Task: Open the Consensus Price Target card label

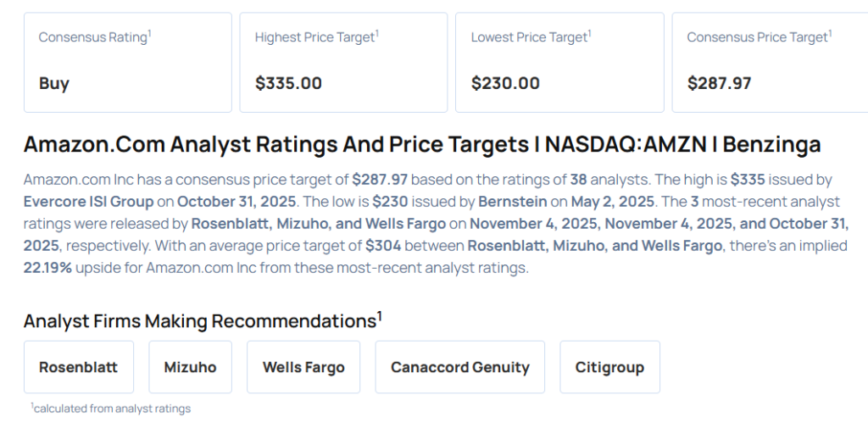Action: point(757,37)
